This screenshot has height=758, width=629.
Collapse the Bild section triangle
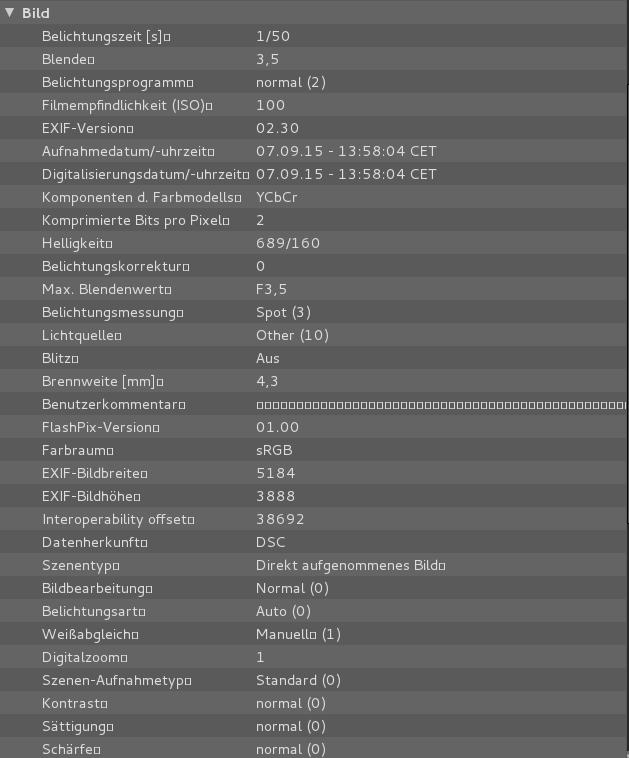pos(10,14)
